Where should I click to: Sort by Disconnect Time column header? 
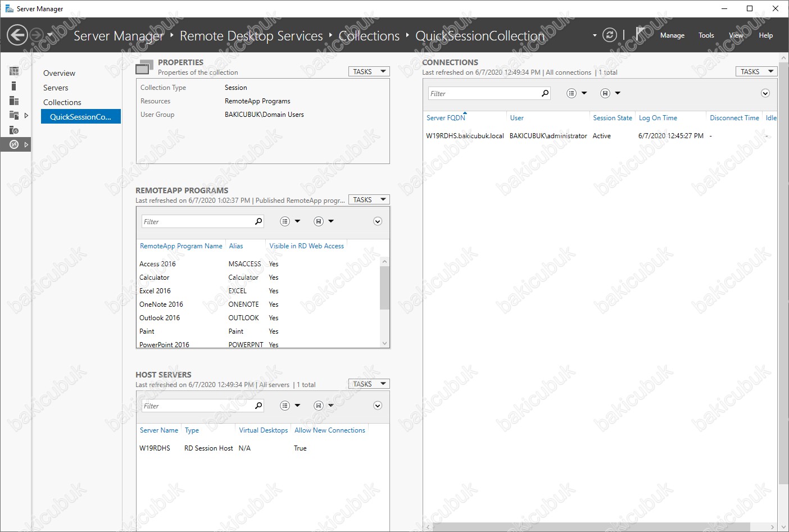click(734, 118)
